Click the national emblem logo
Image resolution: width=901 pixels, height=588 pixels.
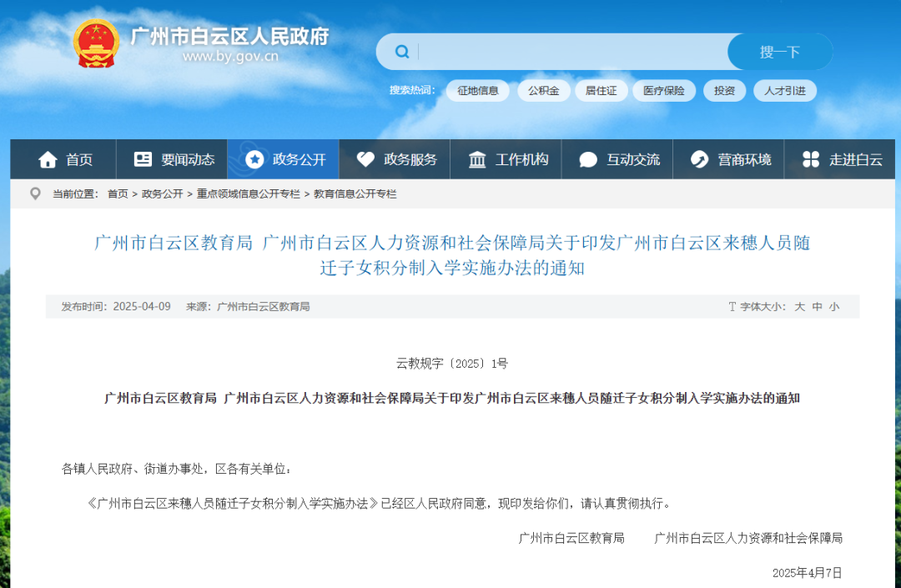[x=96, y=43]
